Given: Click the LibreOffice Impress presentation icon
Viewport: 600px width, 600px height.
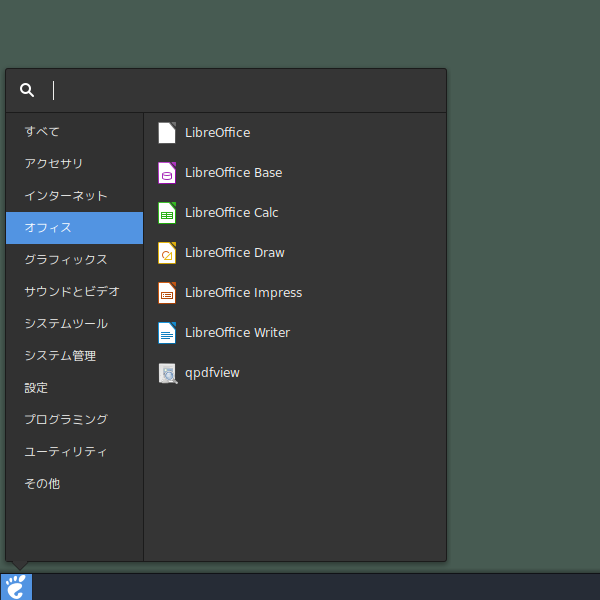Looking at the screenshot, I should point(167,293).
